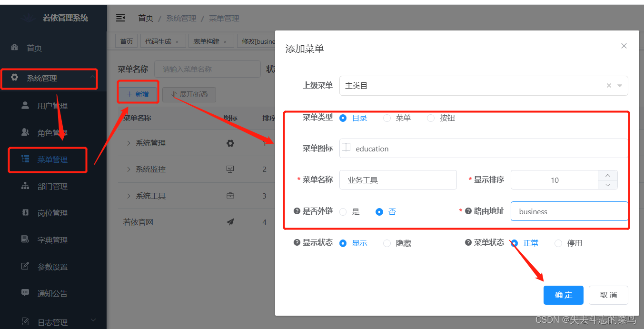Click the 角色管理 roles icon in sidebar
The height and width of the screenshot is (329, 644).
(26, 132)
